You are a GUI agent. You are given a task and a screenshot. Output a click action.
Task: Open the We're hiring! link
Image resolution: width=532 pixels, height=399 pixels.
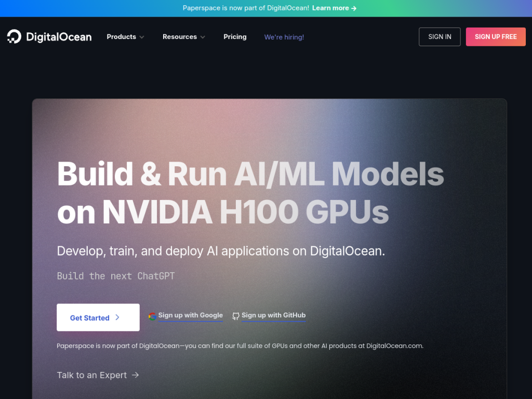pyautogui.click(x=284, y=37)
